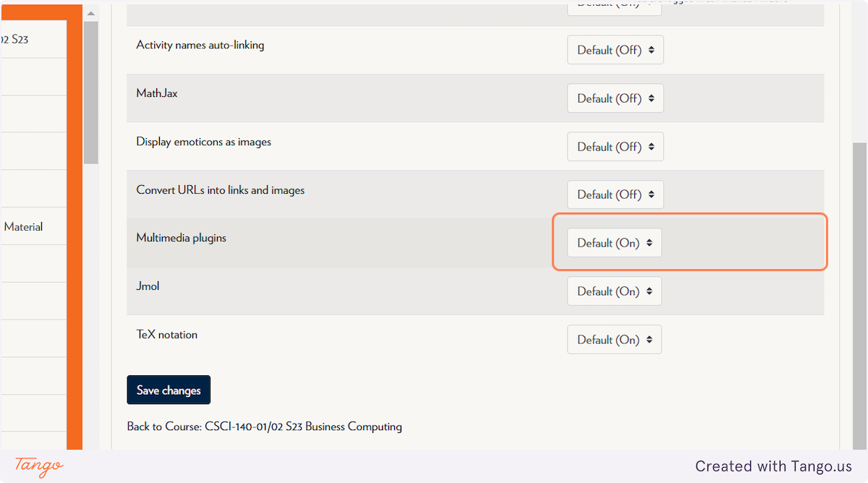
Task: Click the sidebar vertical scrollbar thumb
Action: 90,93
